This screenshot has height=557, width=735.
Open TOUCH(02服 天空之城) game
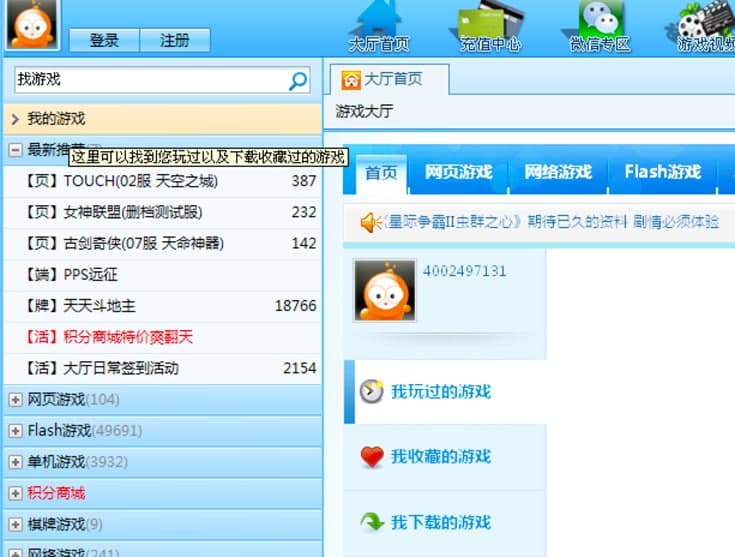click(162, 181)
